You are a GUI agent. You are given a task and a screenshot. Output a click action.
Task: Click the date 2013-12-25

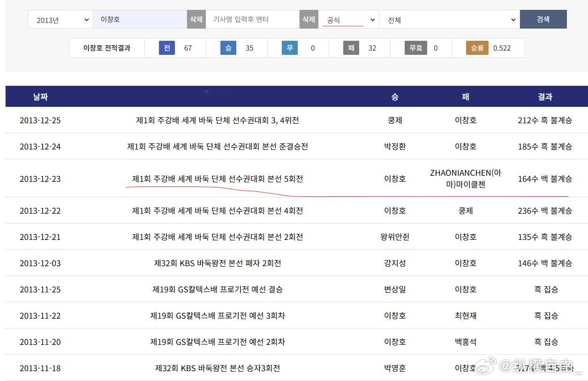(x=40, y=120)
